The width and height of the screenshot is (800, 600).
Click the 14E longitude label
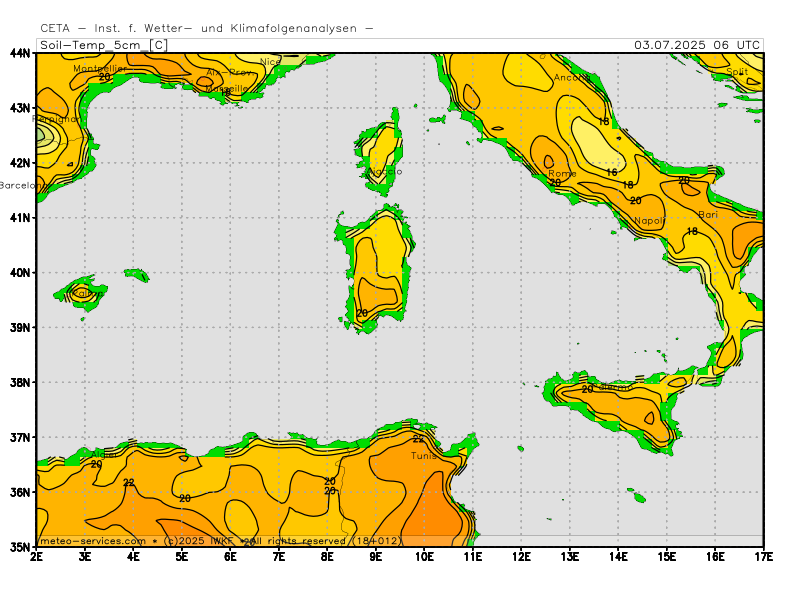click(618, 556)
